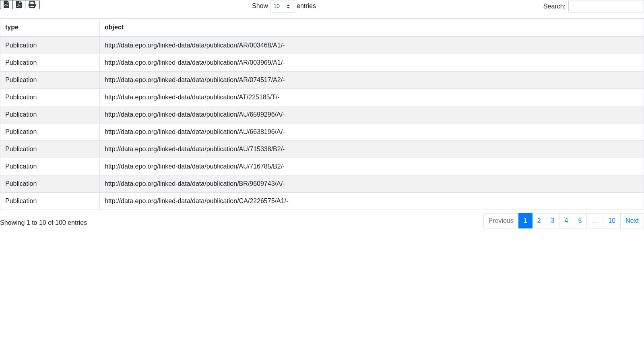This screenshot has height=362, width=644.
Task: Click the CA/2226575/A1 publication URL
Action: point(196,201)
